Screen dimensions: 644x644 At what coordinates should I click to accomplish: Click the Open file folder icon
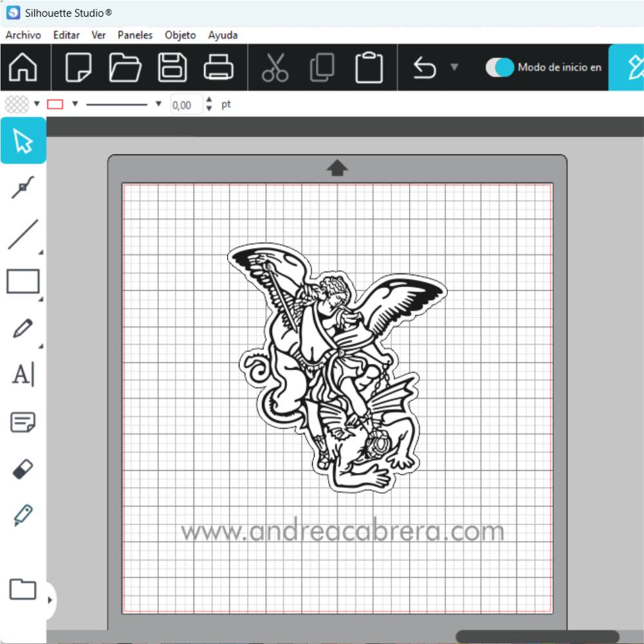coord(125,67)
